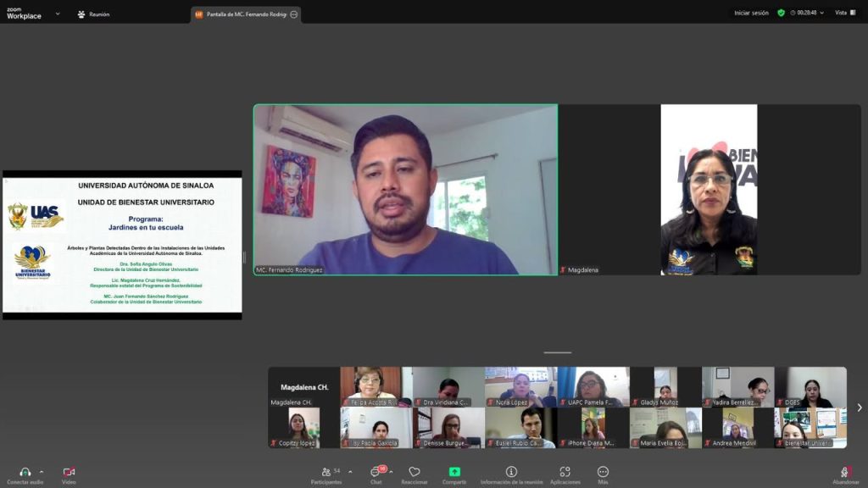Viewport: 868px width, 488px height.
Task: Open audio options arrow beside Conectar audio
Action: (42, 472)
